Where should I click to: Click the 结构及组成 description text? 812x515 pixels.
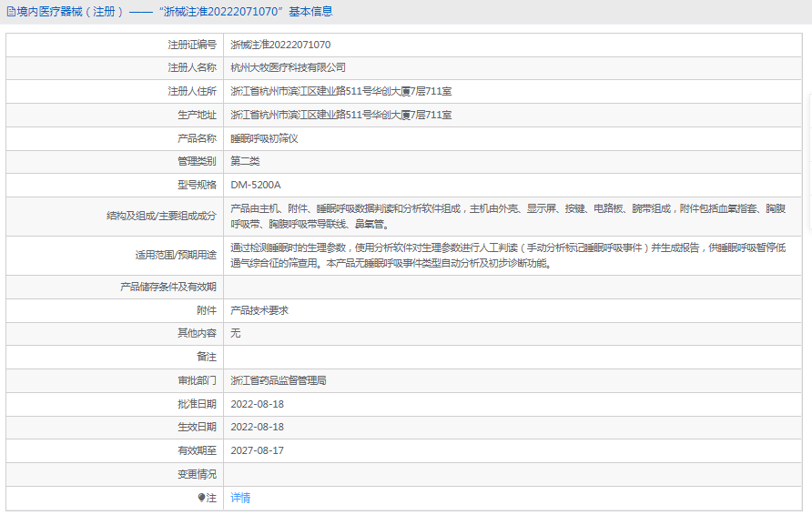[x=508, y=217]
